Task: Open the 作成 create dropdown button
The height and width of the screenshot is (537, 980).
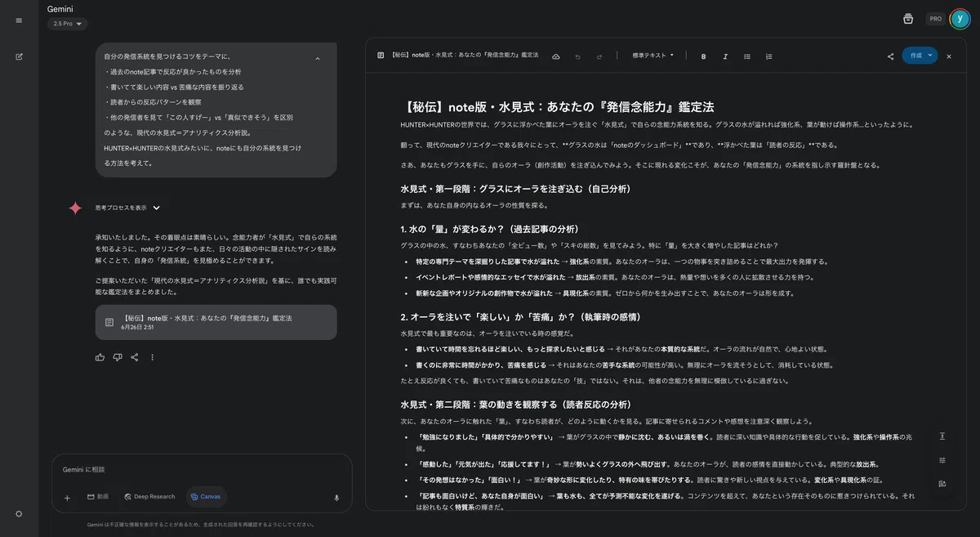Action: pos(920,56)
